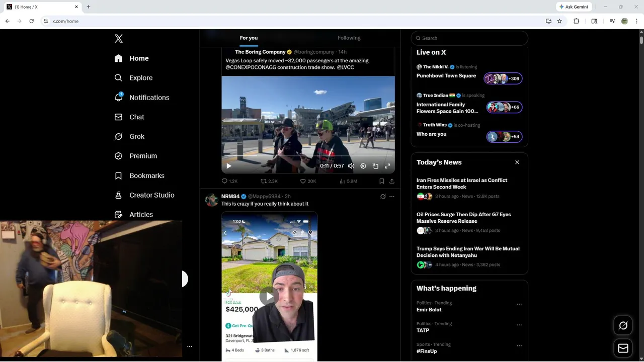Open Chat from the sidebar

coord(129,117)
